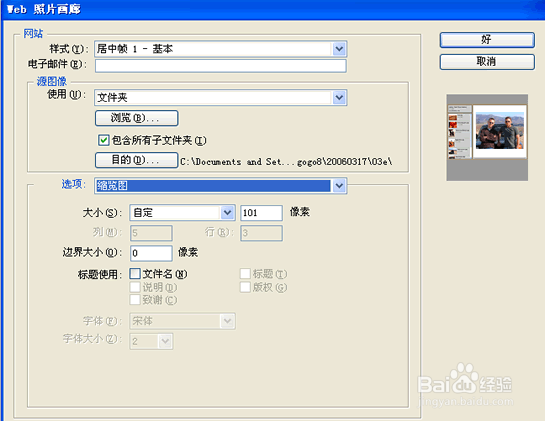Viewport: 545px width, 421px height.
Task: Click the 电子邮件 email input field
Action: (x=221, y=66)
